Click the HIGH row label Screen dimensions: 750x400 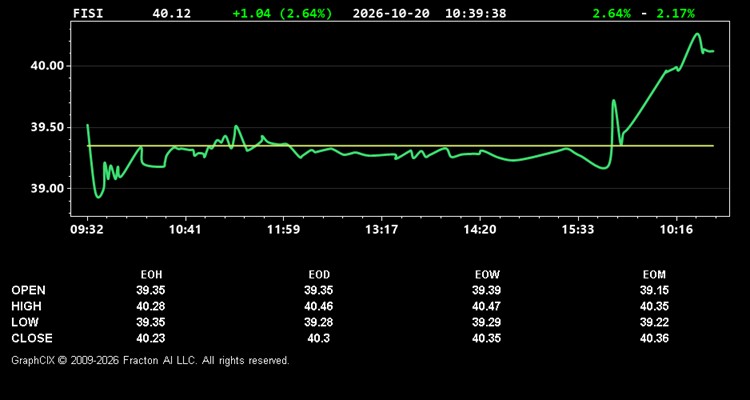tap(26, 306)
